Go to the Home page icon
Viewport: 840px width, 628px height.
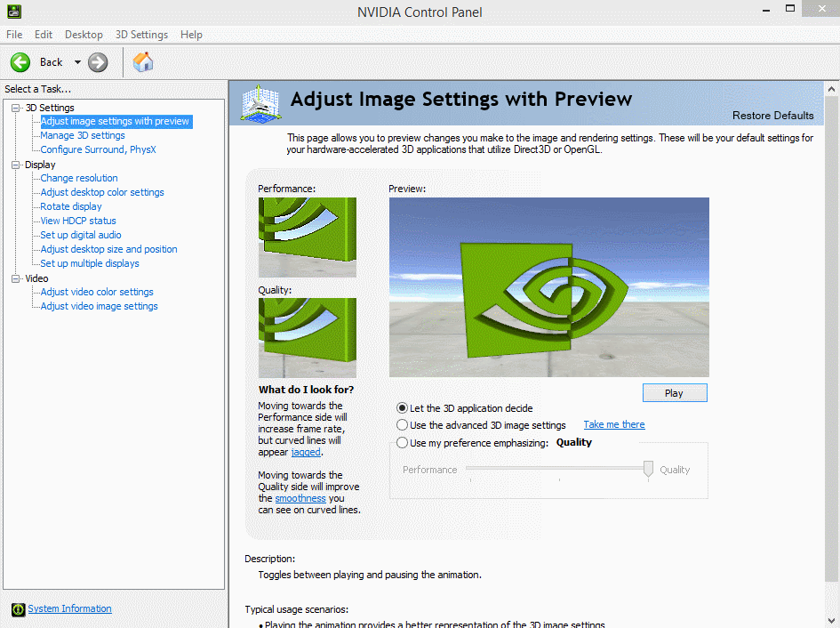coord(143,61)
